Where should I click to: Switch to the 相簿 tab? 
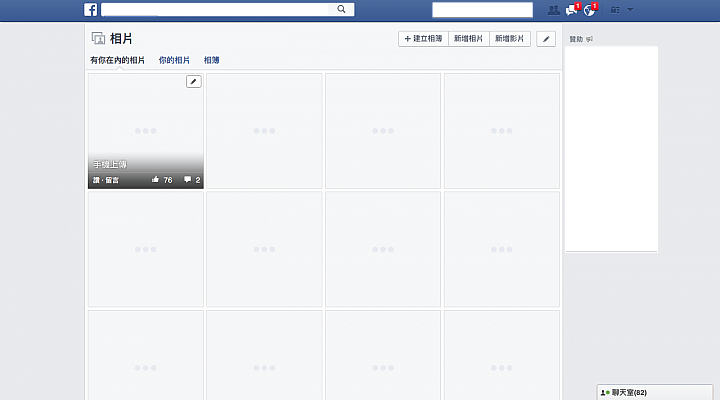(211, 60)
